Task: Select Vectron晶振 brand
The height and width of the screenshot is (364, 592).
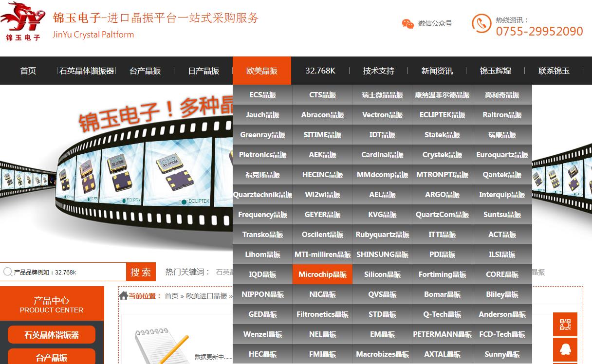Action: [x=382, y=115]
